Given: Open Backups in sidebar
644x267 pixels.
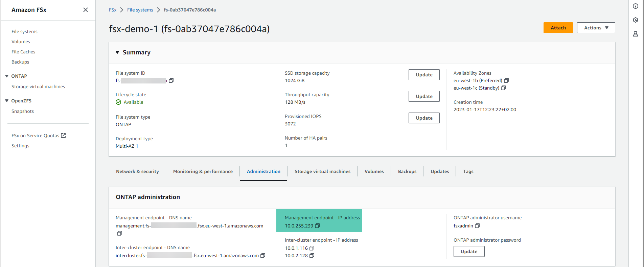Looking at the screenshot, I should click(20, 62).
